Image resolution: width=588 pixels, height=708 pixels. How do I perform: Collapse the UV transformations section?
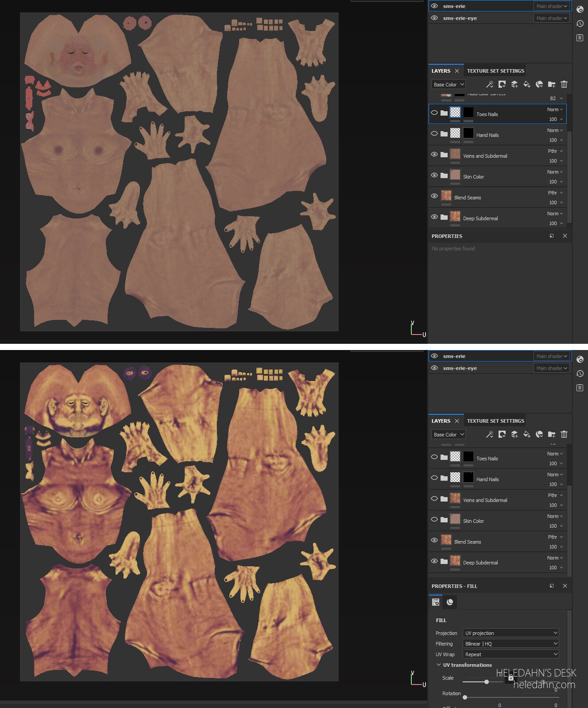click(439, 665)
